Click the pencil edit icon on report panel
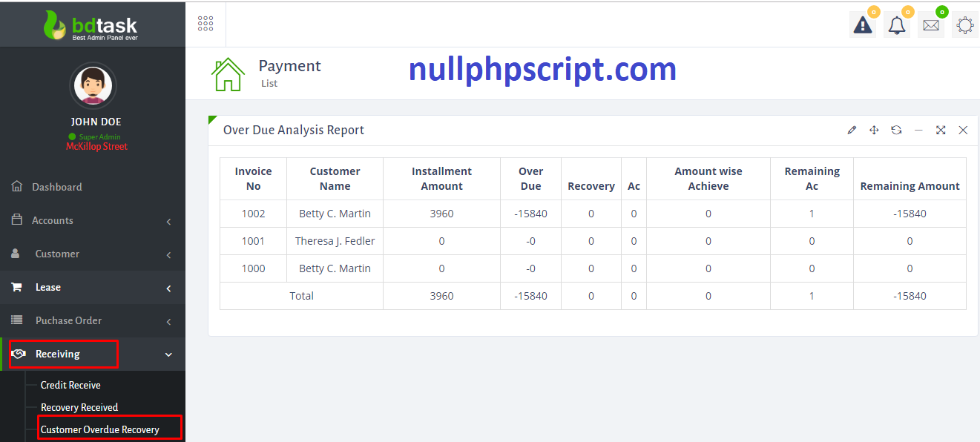980x442 pixels. pyautogui.click(x=852, y=131)
